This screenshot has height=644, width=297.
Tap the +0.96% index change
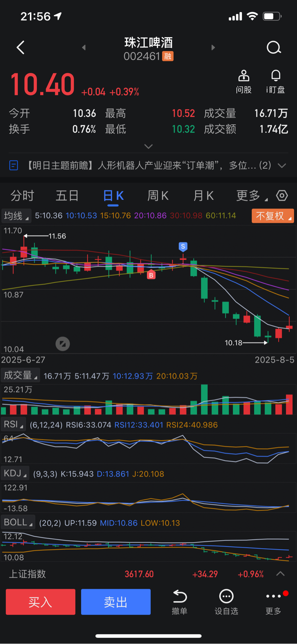click(x=251, y=574)
